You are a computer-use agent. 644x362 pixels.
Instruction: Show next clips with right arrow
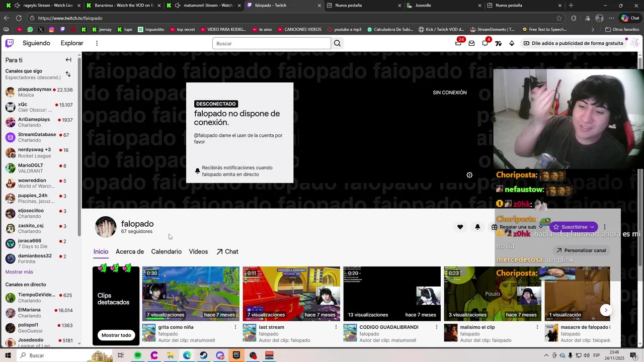[606, 310]
